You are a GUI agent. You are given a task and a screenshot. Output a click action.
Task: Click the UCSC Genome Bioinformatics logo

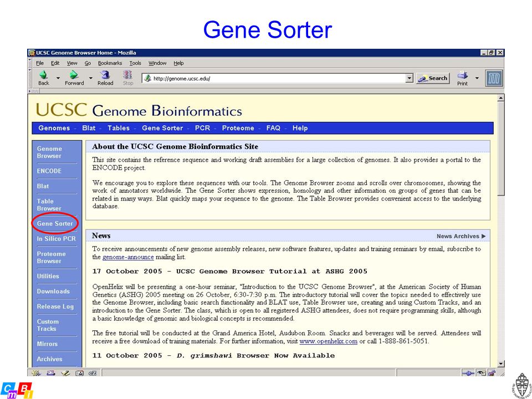139,110
